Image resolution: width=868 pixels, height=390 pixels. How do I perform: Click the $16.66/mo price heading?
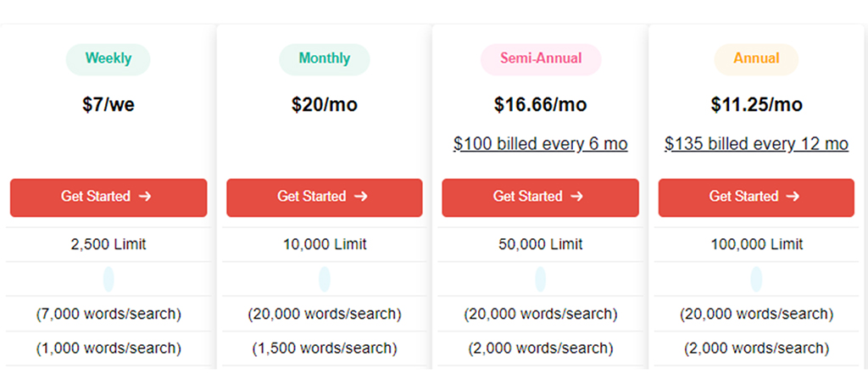[x=540, y=104]
